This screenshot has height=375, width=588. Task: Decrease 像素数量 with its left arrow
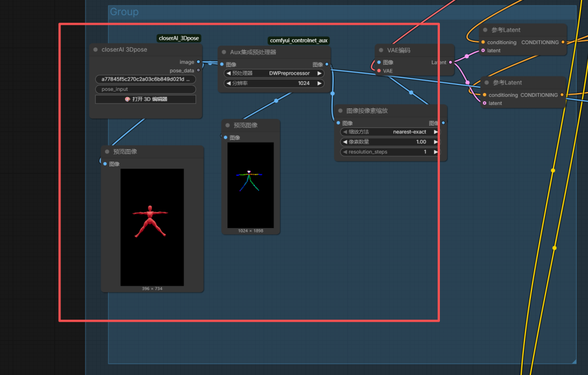point(345,142)
